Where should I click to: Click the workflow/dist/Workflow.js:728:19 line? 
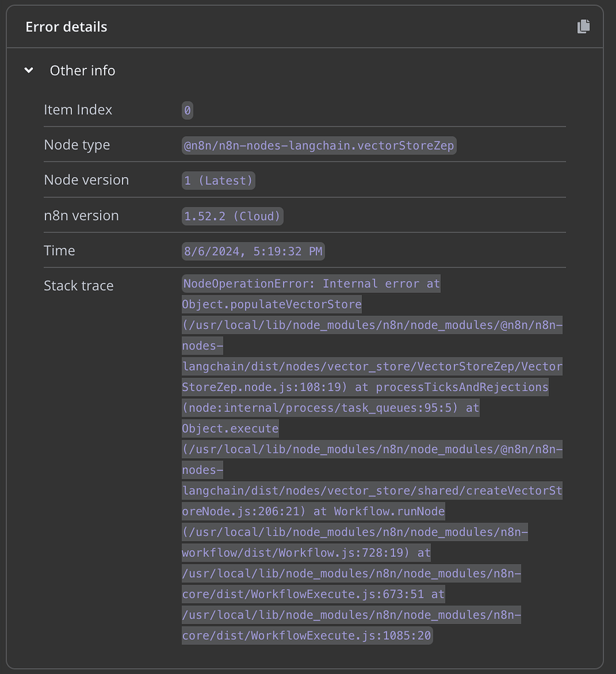tap(306, 553)
